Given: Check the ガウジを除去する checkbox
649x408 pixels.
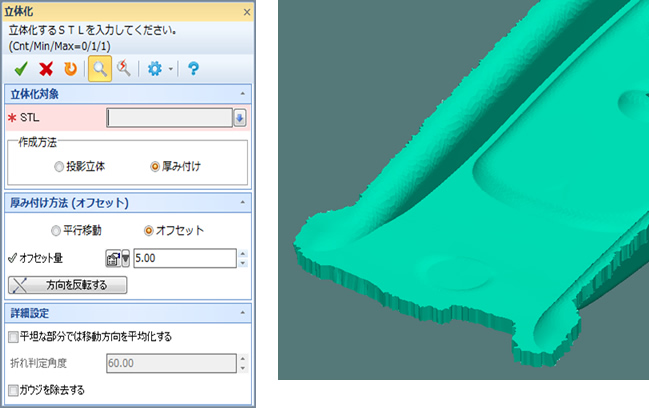Looking at the screenshot, I should click(13, 389).
